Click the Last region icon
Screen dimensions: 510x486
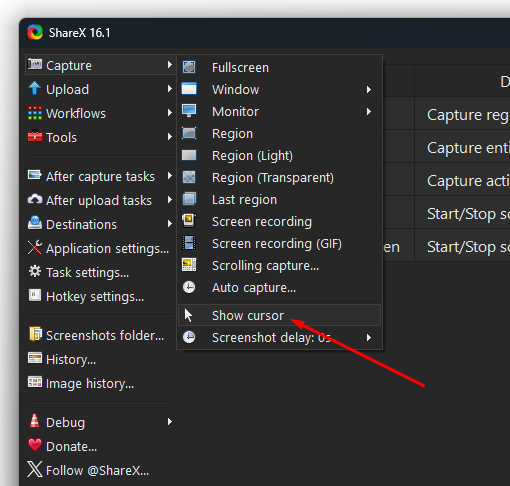189,199
